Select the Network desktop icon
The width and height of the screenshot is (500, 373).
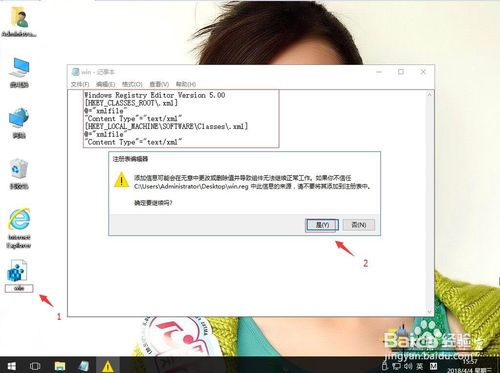point(19,123)
